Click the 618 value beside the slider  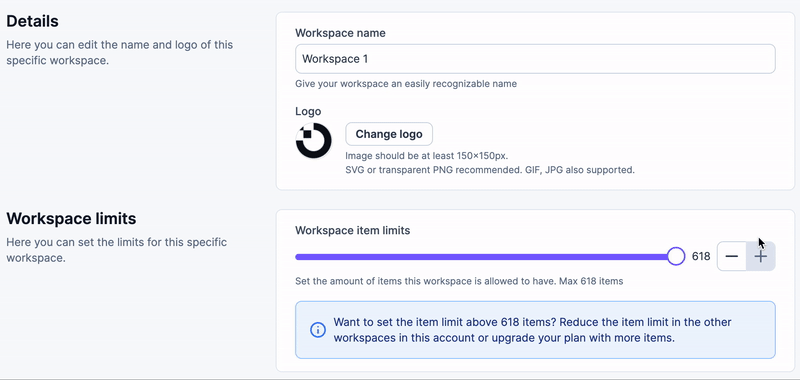(701, 257)
